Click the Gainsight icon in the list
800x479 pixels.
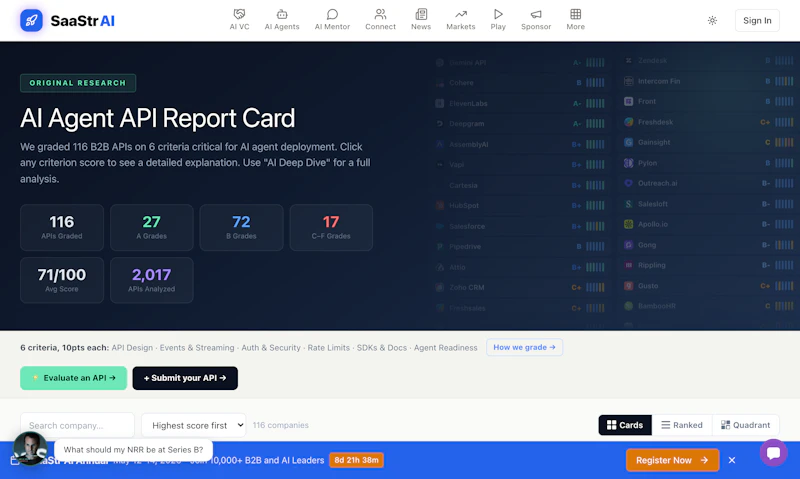[x=629, y=142]
